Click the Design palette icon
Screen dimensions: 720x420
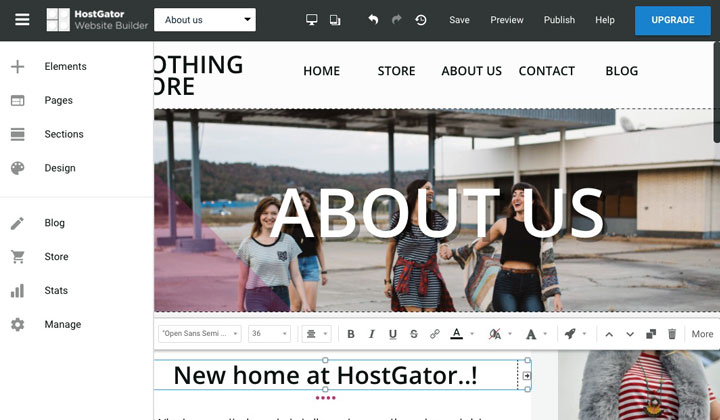coord(17,168)
